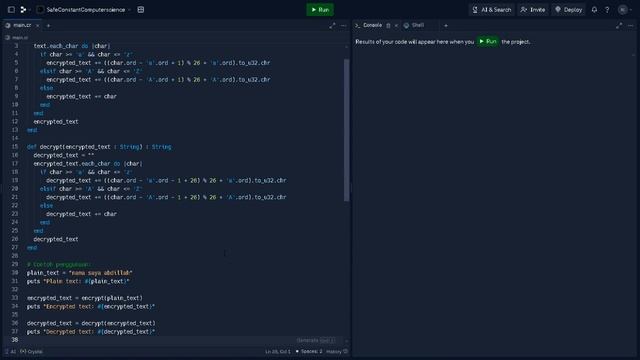Viewport: 640px width, 360px height.
Task: Open the editor pane more options menu
Action: [343, 25]
